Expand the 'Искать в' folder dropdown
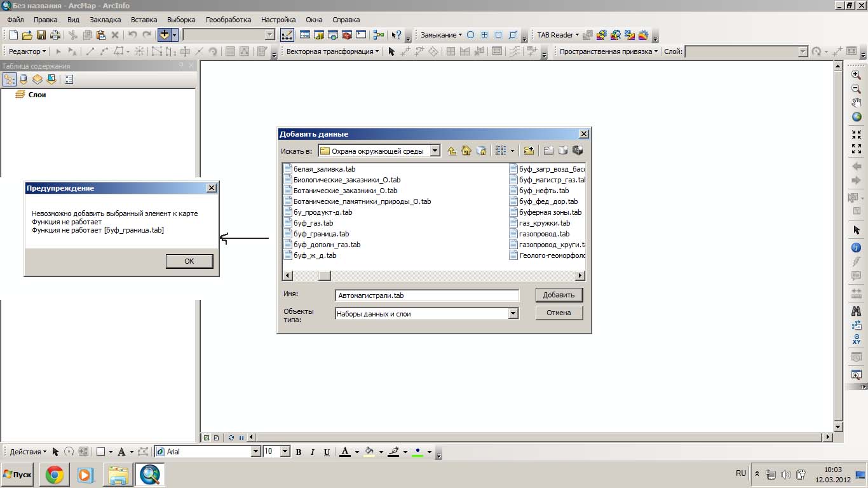This screenshot has width=868, height=488. coord(435,151)
